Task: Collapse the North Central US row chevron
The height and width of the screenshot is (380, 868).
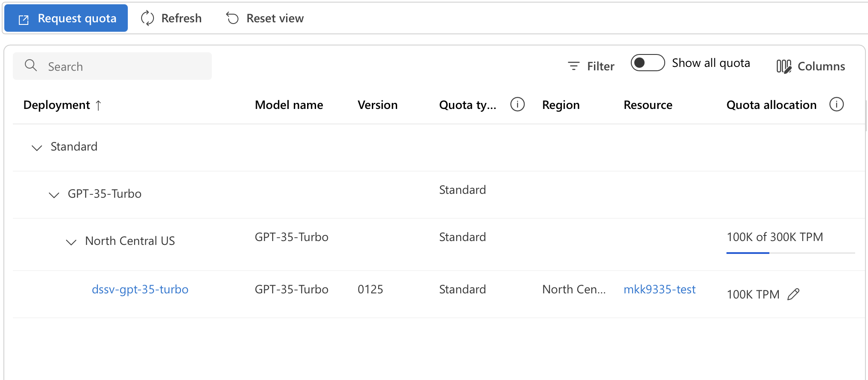Action: tap(71, 242)
